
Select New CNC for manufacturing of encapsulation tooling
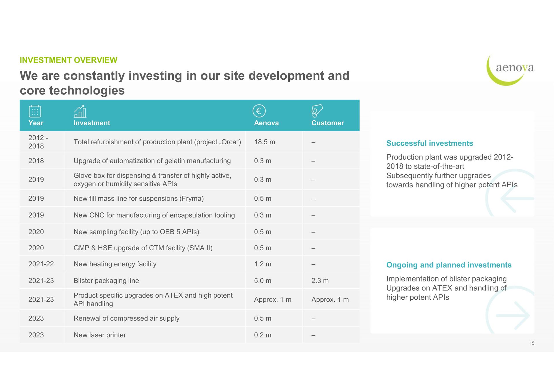(x=154, y=215)
